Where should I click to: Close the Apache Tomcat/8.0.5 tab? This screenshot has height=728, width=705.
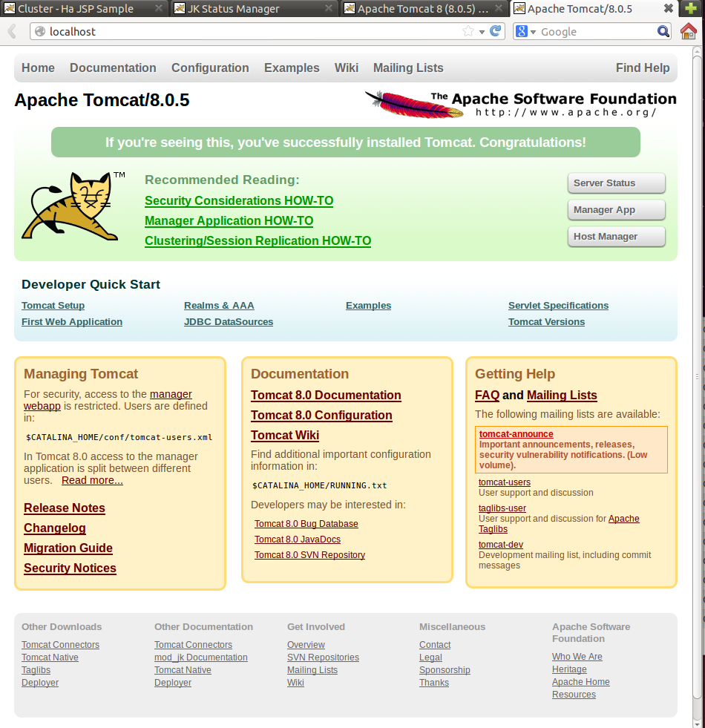669,8
